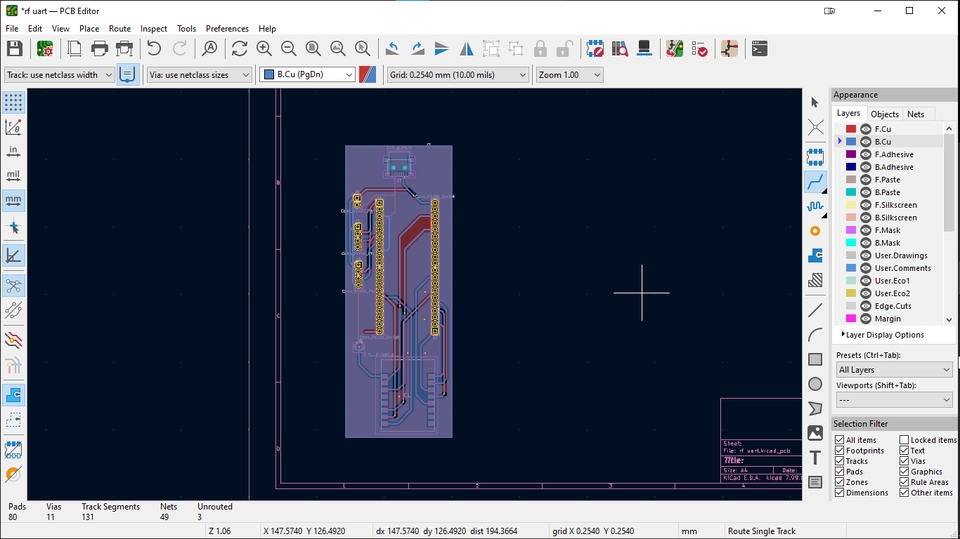Open the Viewports dropdown
Image resolution: width=960 pixels, height=539 pixels.
point(894,400)
